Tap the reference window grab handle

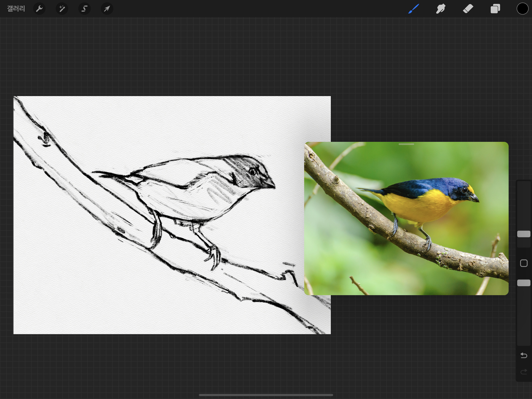coord(406,144)
